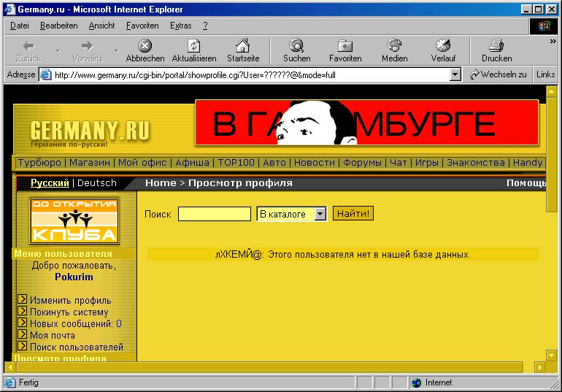Open the Магазин site section
Viewport: 562px width, 392px height.
pyautogui.click(x=90, y=163)
